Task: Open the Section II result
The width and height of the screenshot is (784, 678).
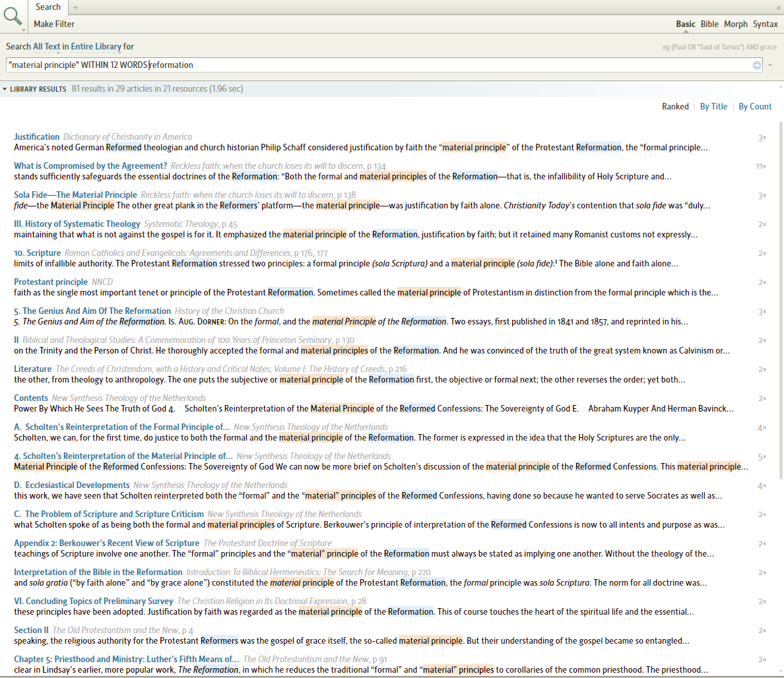Action: 31,630
